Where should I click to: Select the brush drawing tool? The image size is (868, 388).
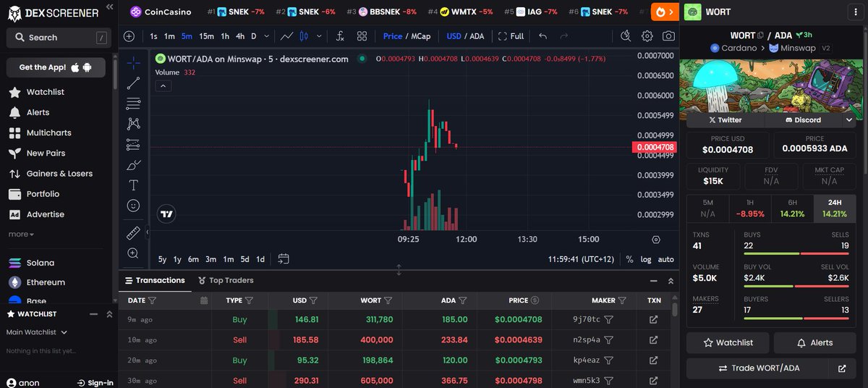click(x=133, y=164)
